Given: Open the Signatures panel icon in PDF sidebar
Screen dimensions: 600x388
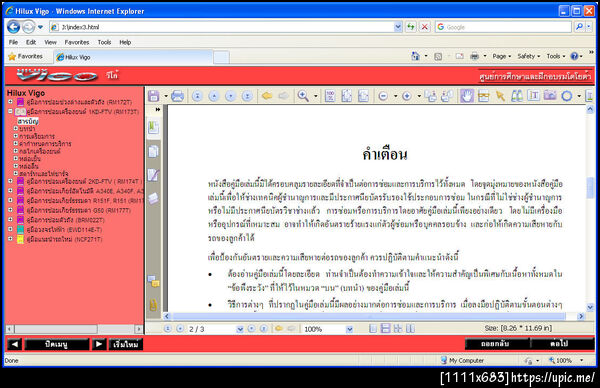Looking at the screenshot, I should [153, 175].
